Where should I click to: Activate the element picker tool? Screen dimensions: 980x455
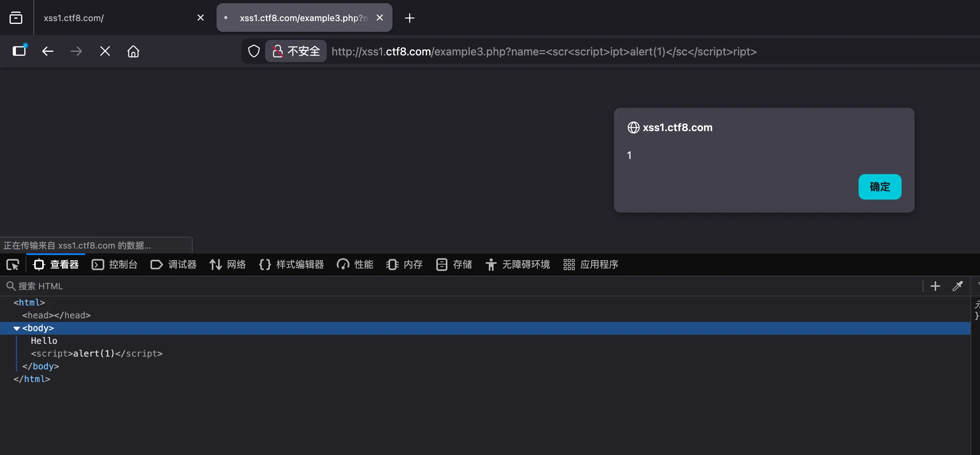[13, 265]
